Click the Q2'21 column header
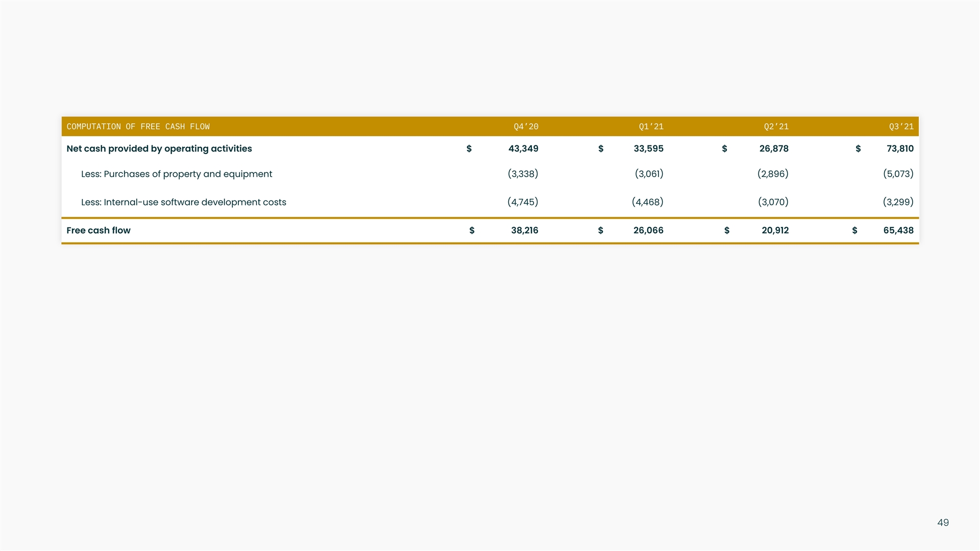 [x=776, y=127]
